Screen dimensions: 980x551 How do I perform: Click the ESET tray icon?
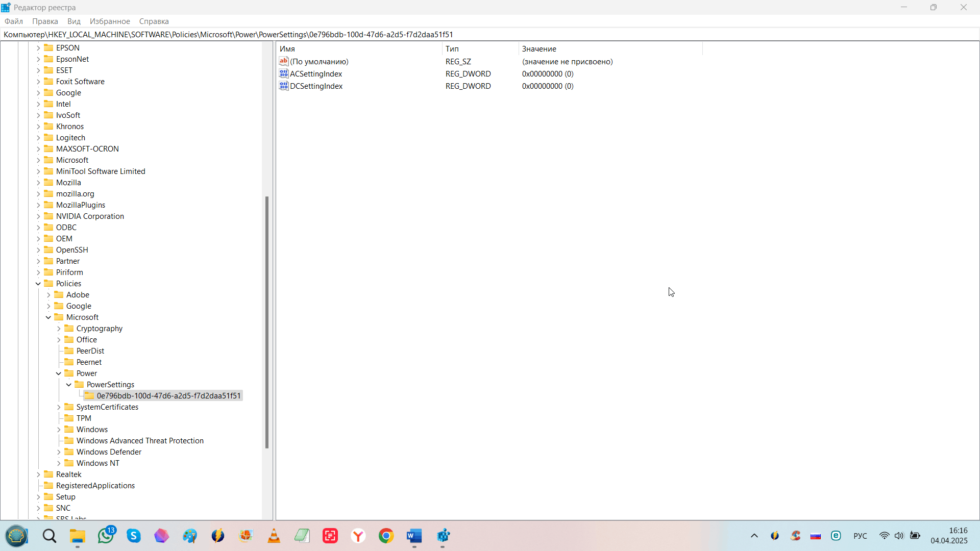pos(836,536)
